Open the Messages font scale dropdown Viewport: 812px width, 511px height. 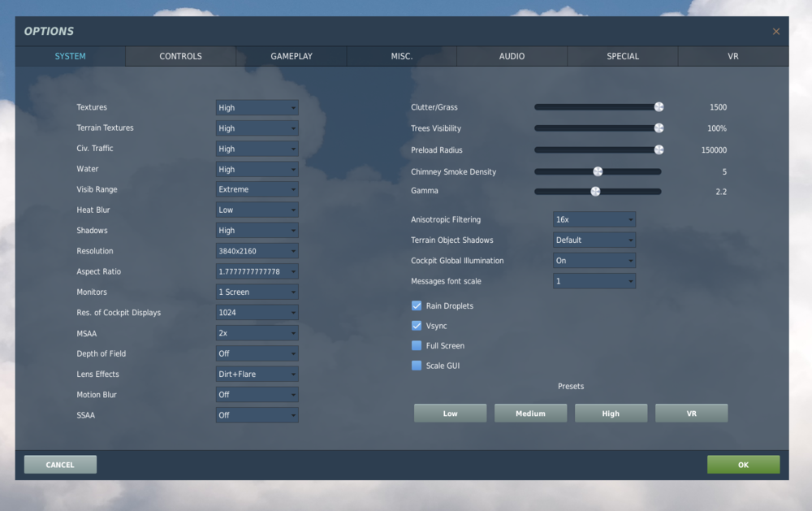(594, 281)
